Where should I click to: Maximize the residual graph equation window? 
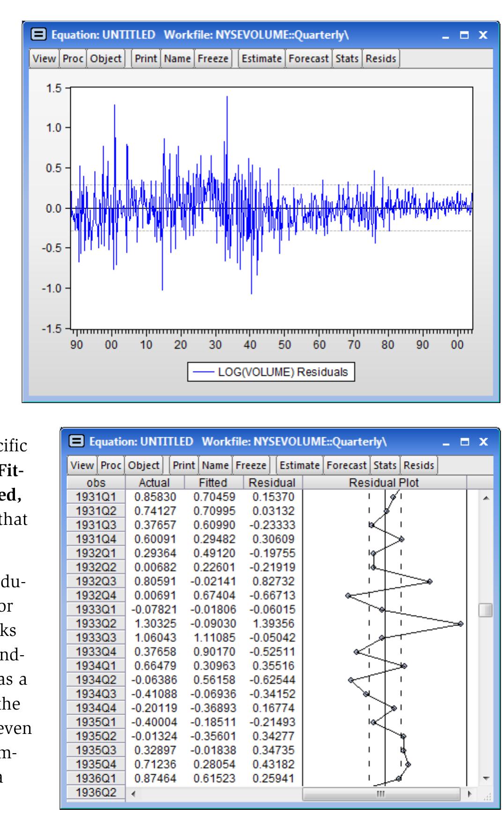tap(465, 35)
